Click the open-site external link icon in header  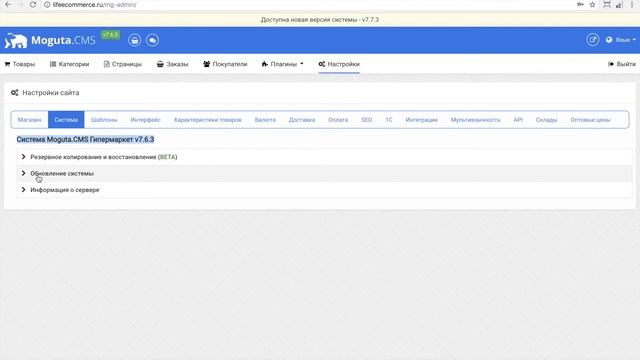pos(592,40)
